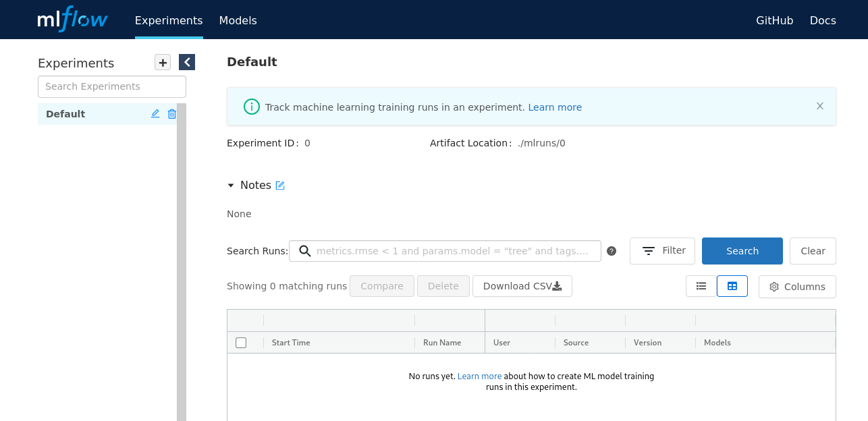868x421 pixels.
Task: Open the Experiments tab
Action: click(x=169, y=20)
